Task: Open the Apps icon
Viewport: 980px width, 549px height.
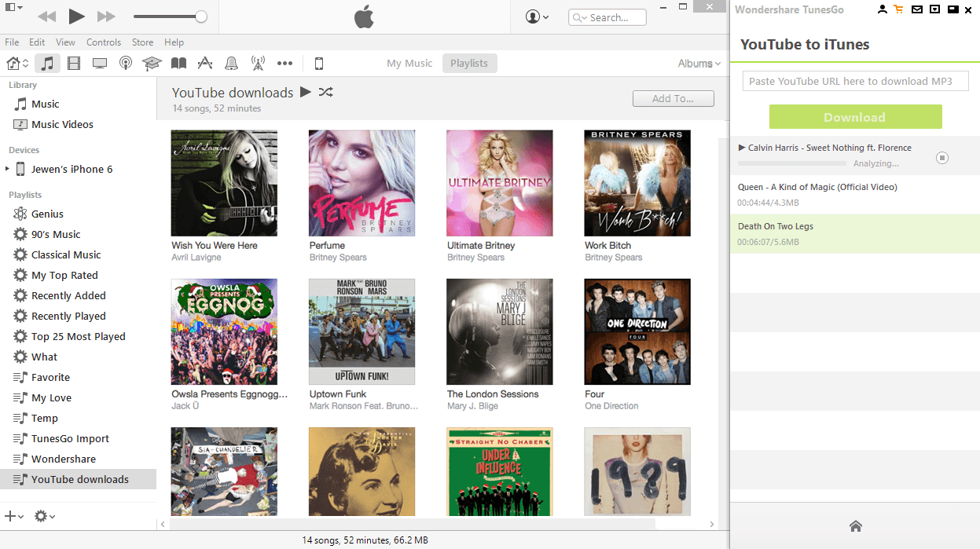Action: (205, 64)
